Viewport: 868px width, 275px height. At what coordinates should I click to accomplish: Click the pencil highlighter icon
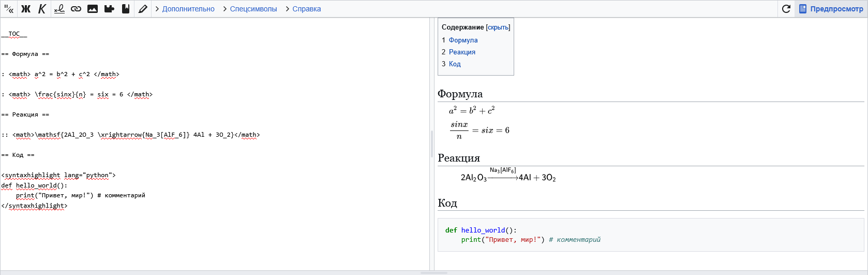point(143,9)
